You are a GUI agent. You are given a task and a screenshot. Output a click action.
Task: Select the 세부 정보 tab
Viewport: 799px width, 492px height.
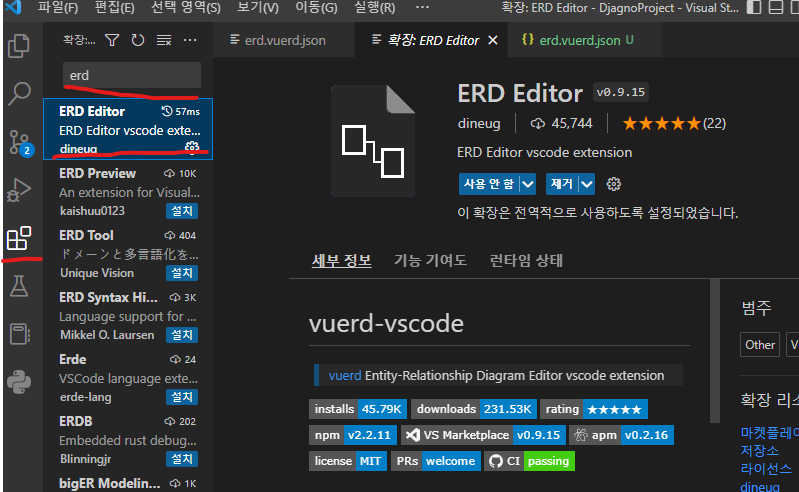(x=341, y=260)
